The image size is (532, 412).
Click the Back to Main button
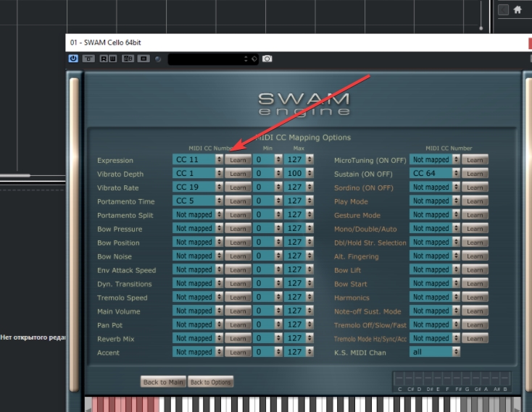pos(163,382)
